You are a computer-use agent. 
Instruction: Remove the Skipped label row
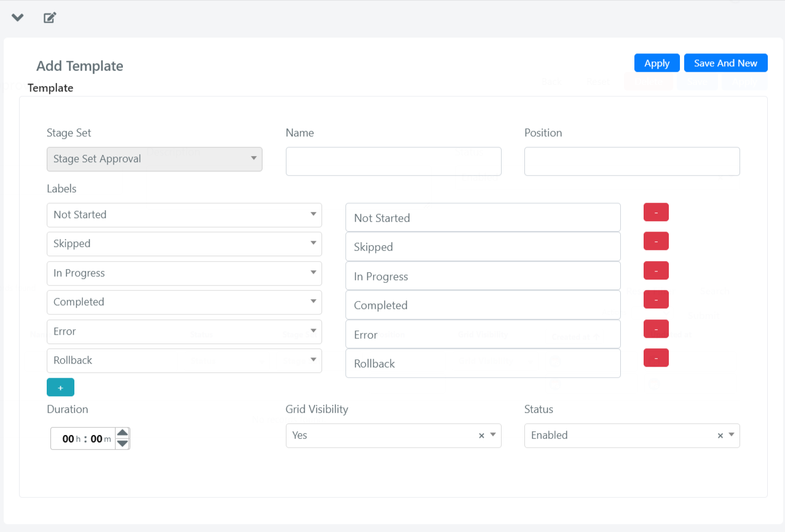[656, 241]
